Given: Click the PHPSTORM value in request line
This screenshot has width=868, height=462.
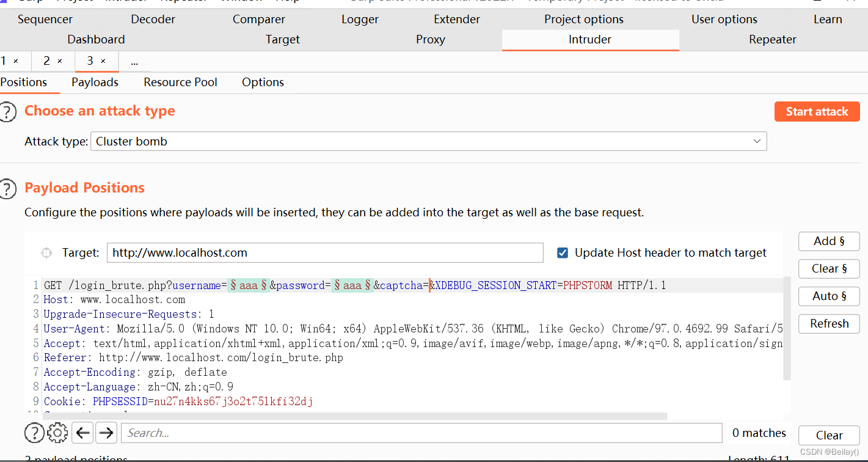Looking at the screenshot, I should click(x=588, y=285).
